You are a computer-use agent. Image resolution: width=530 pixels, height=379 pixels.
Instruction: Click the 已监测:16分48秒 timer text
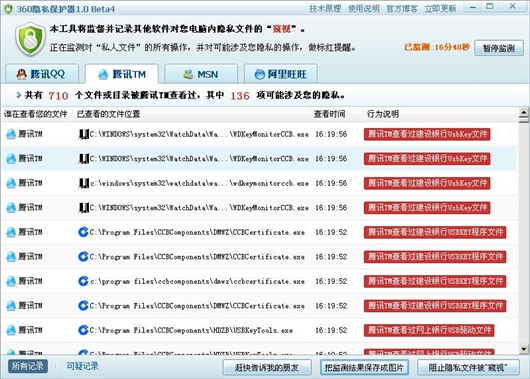tap(437, 47)
